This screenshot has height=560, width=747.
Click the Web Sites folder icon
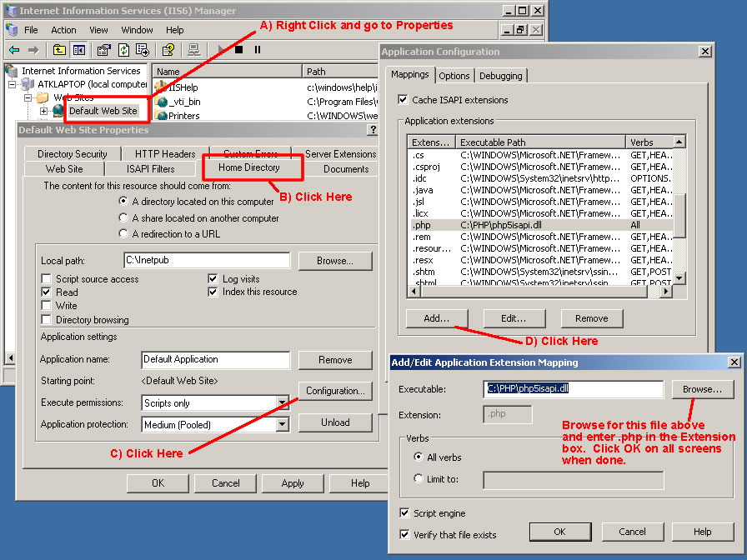coord(43,97)
